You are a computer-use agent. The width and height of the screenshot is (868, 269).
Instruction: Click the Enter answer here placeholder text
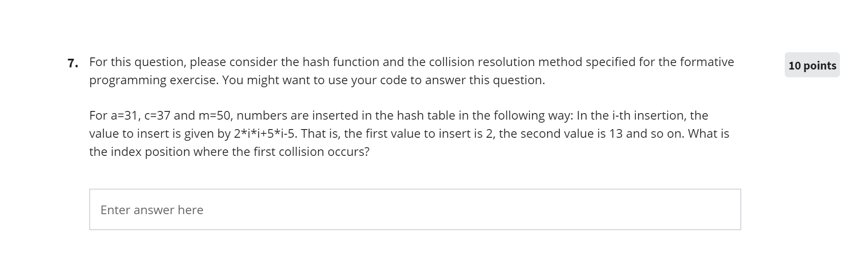(x=152, y=210)
